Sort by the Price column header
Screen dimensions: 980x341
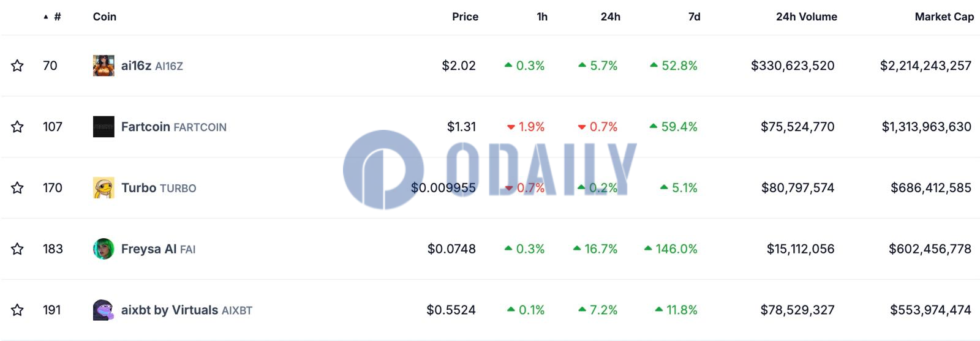(465, 17)
